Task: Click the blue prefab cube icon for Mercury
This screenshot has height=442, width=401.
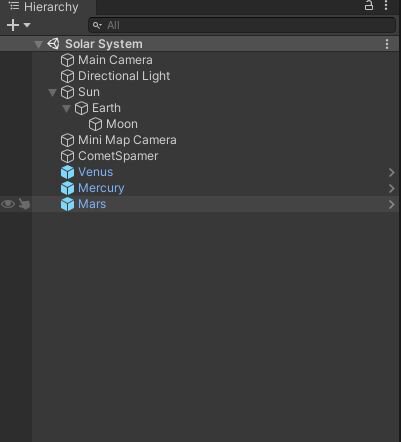Action: pyautogui.click(x=67, y=188)
